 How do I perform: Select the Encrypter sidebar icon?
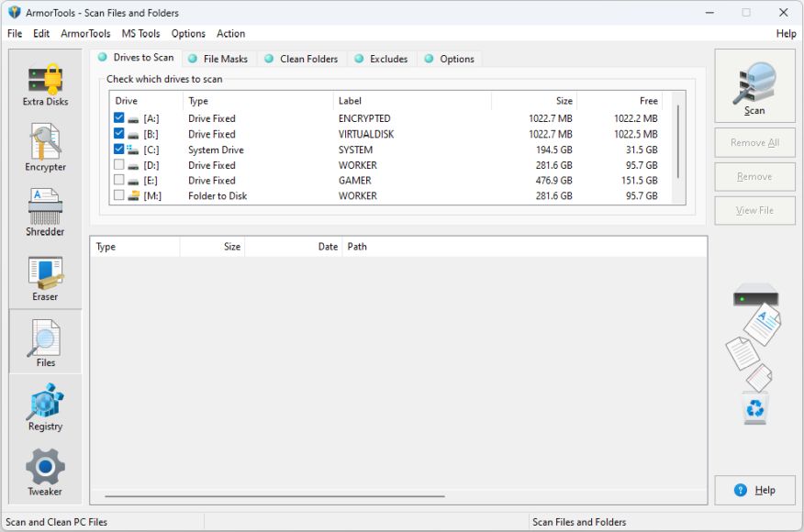coord(45,148)
